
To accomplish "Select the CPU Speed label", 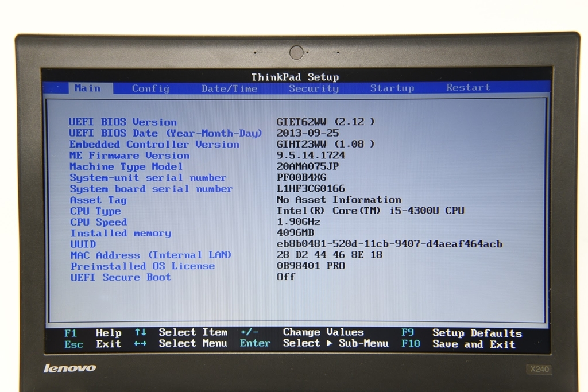I will pos(99,222).
